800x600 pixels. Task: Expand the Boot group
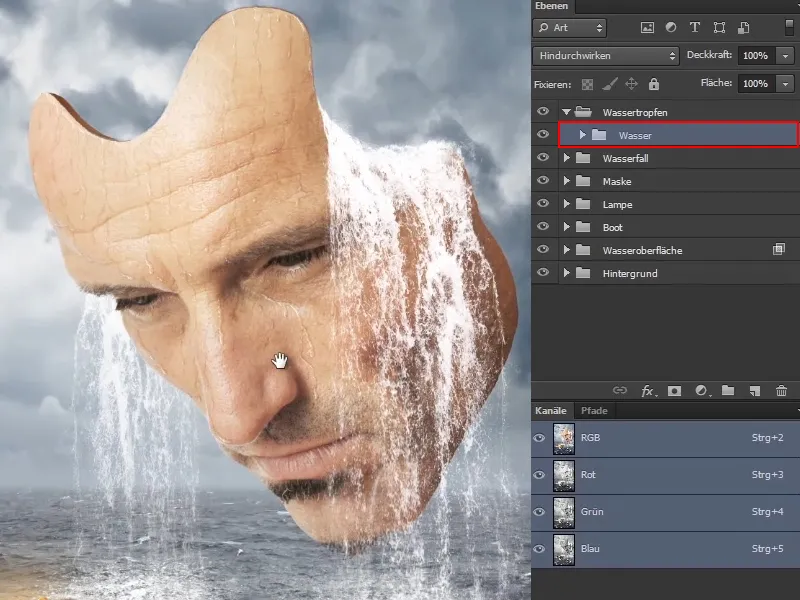tap(566, 227)
